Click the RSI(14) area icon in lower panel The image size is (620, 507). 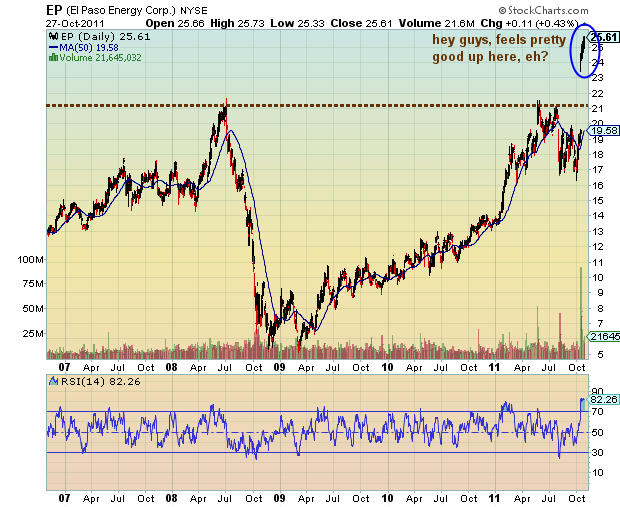click(53, 381)
